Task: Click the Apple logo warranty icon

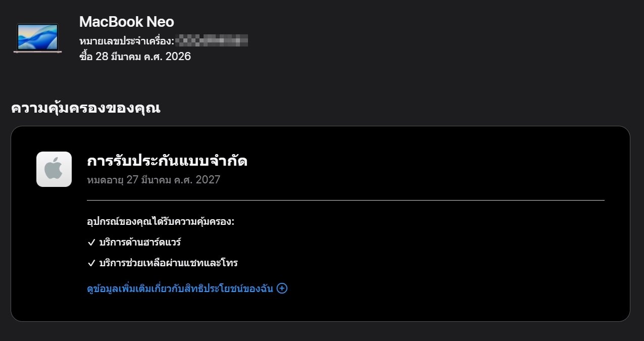Action: (x=54, y=169)
